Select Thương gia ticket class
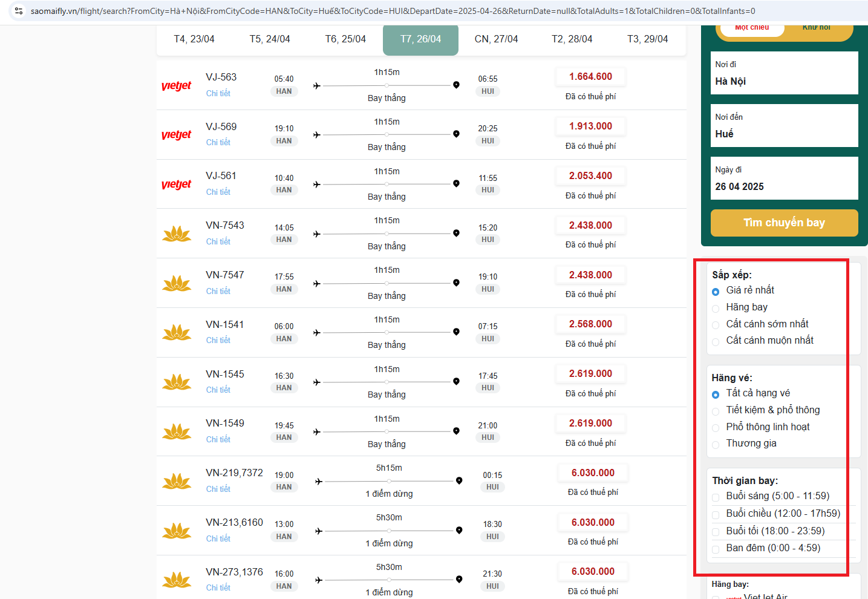The height and width of the screenshot is (599, 868). (x=716, y=444)
